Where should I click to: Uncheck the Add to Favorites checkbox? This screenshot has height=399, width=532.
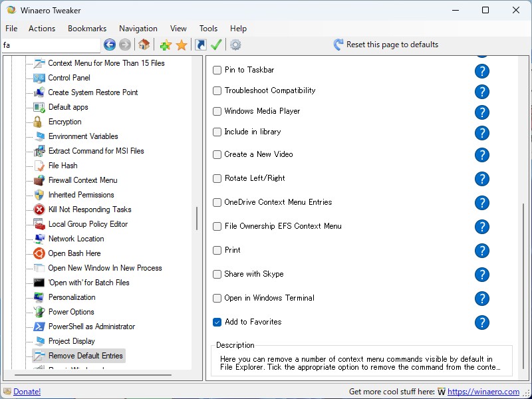pos(217,322)
